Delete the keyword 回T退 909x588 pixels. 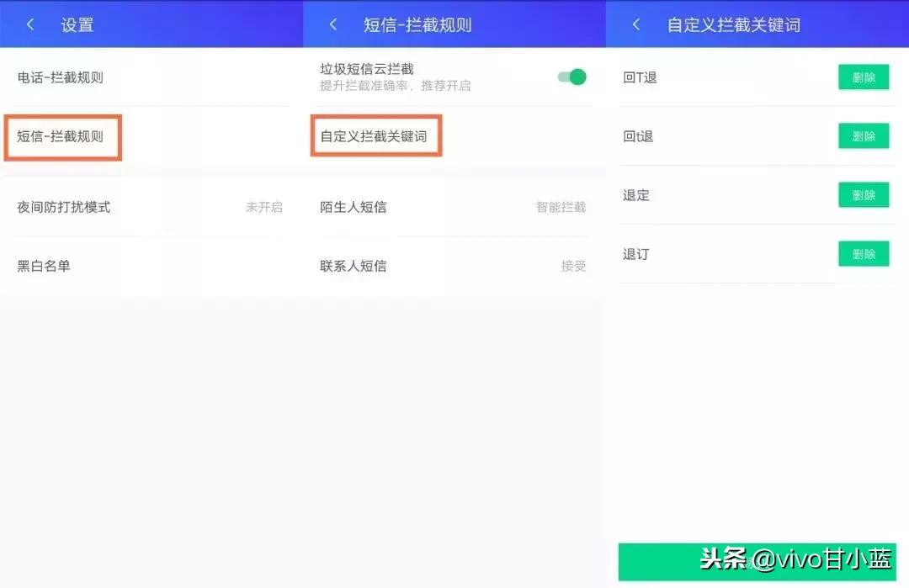coord(864,77)
